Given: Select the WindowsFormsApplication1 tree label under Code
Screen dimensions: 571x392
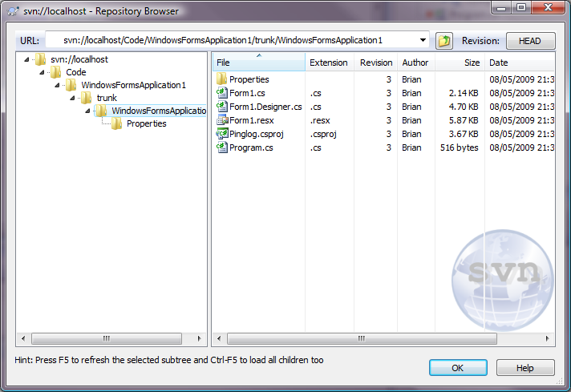Looking at the screenshot, I should tap(133, 85).
